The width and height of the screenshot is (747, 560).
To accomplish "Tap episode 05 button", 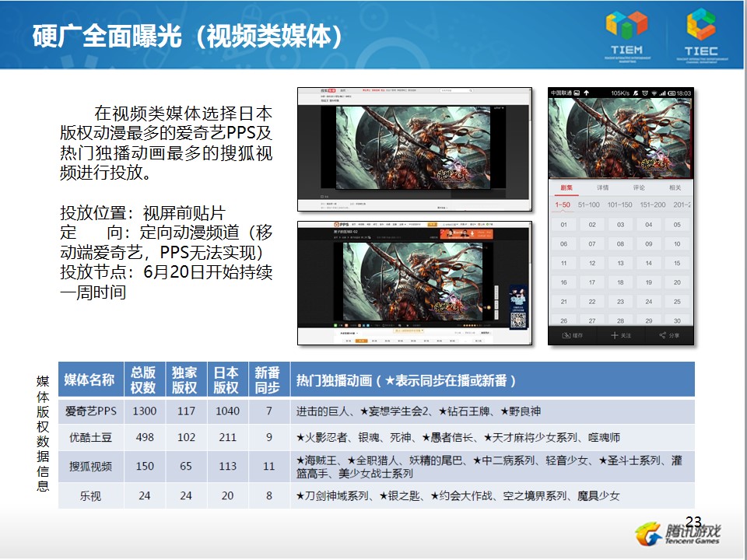I will point(677,225).
